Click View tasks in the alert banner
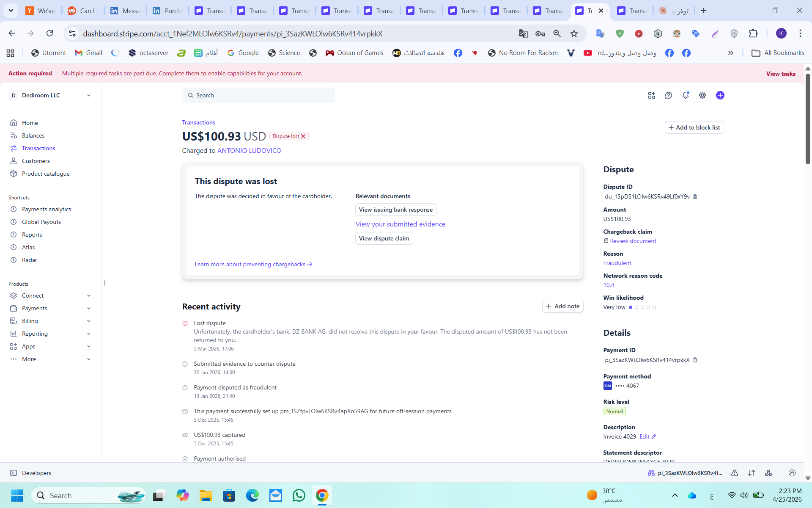 (x=781, y=74)
